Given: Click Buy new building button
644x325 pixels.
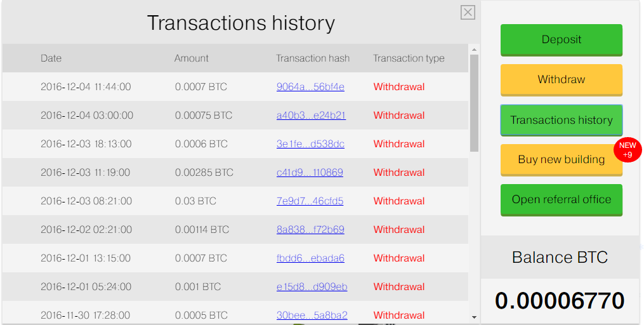Looking at the screenshot, I should pyautogui.click(x=562, y=160).
